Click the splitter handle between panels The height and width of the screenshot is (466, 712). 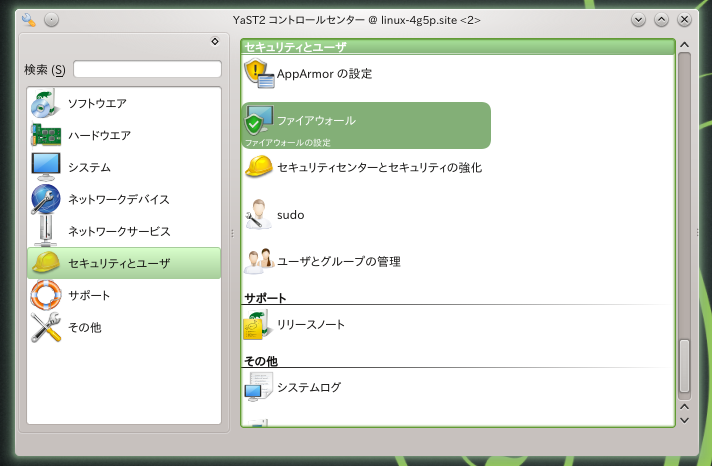232,233
